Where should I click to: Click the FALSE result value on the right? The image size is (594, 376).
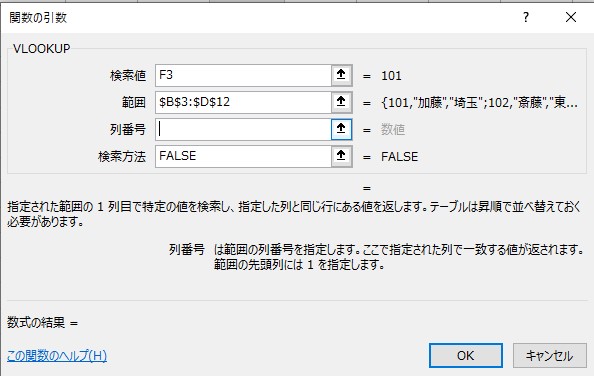400,157
